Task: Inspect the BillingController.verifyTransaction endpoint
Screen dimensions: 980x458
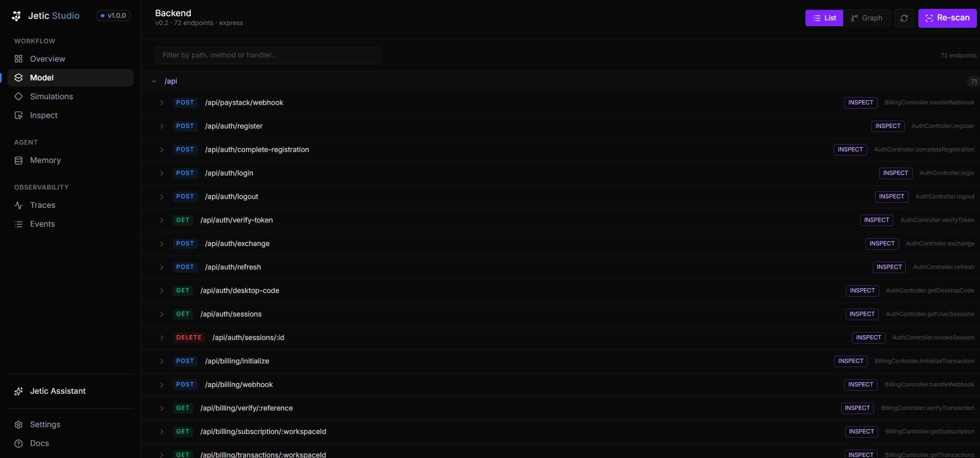Action: [857, 408]
